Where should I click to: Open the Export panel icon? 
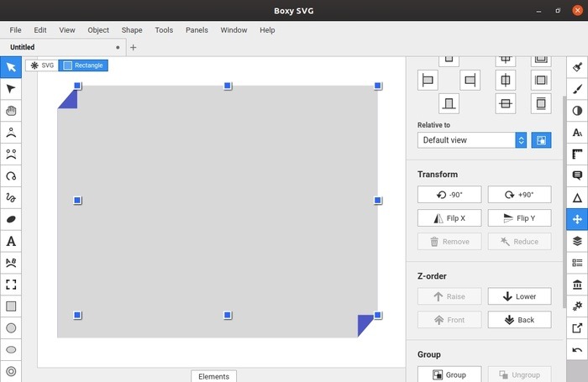577,328
